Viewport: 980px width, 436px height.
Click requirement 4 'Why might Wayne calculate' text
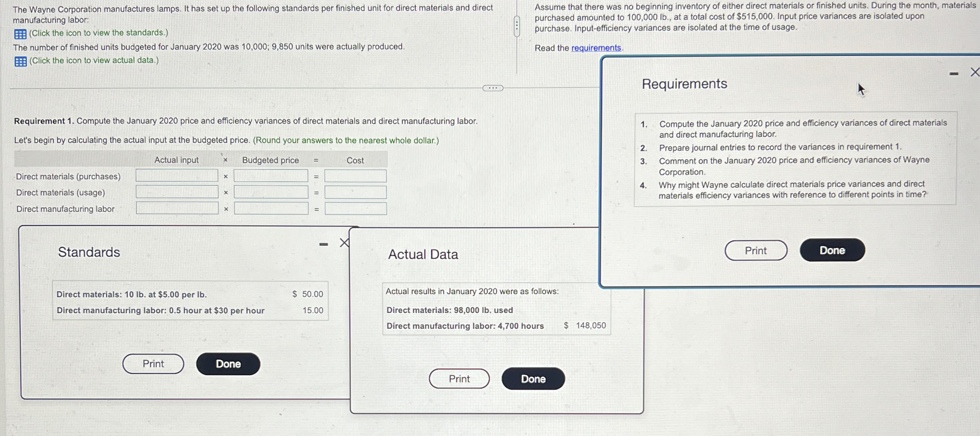[792, 190]
